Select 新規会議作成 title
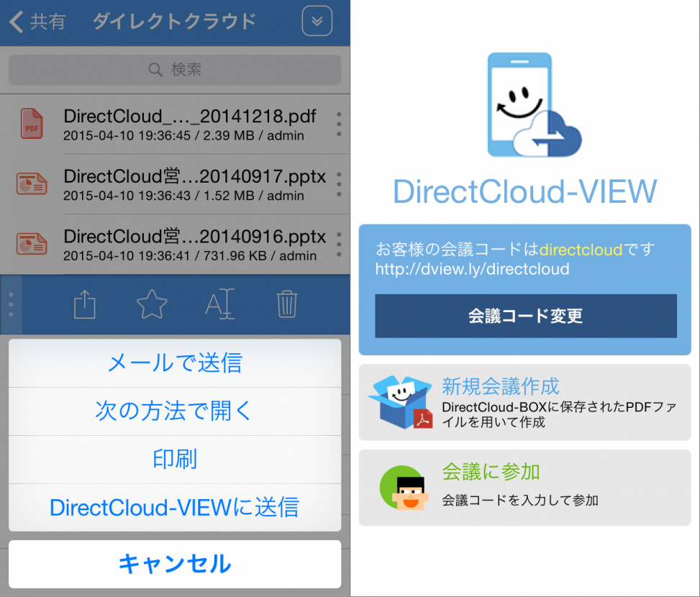Image resolution: width=700 pixels, height=597 pixels. click(501, 386)
